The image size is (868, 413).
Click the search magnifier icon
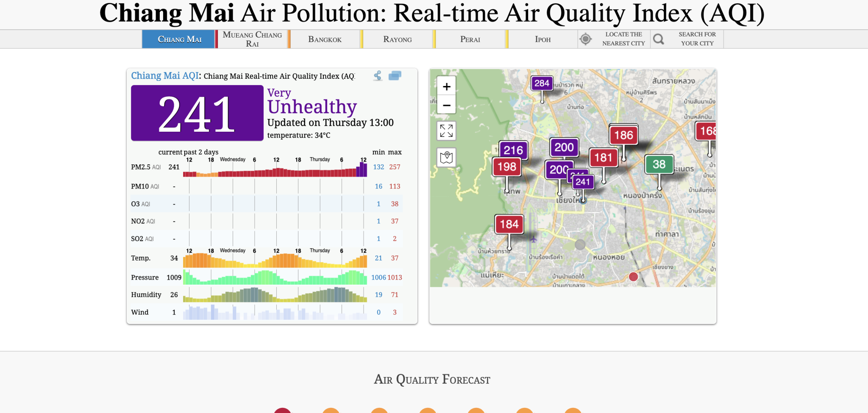coord(658,39)
